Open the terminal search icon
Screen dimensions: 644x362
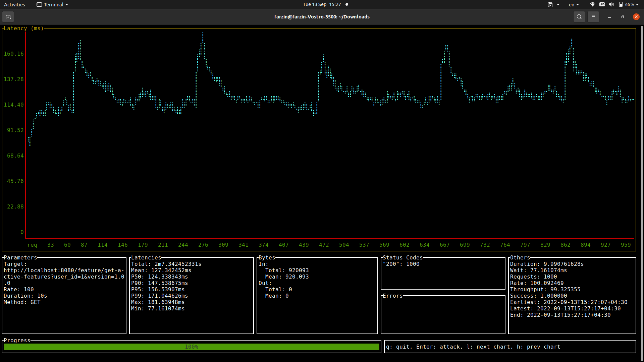[579, 17]
